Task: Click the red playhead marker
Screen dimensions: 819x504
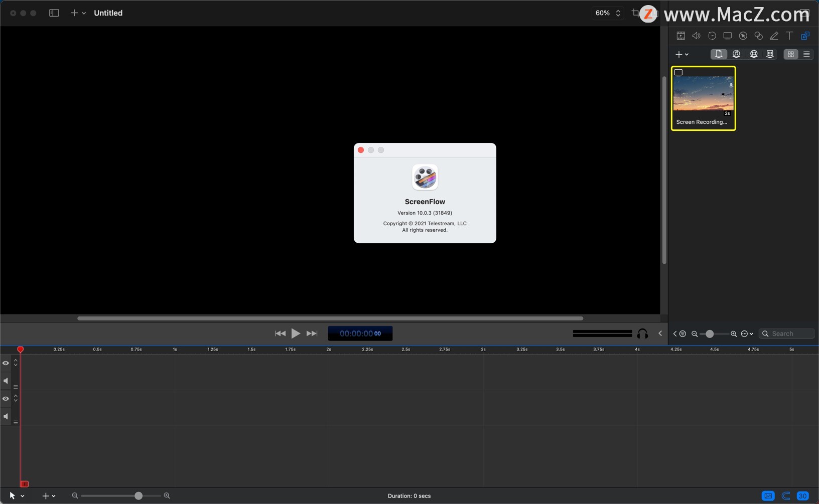Action: [x=21, y=349]
